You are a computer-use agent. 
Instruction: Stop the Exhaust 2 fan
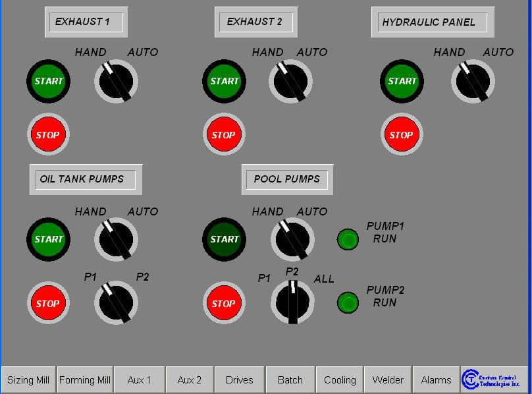tap(224, 135)
